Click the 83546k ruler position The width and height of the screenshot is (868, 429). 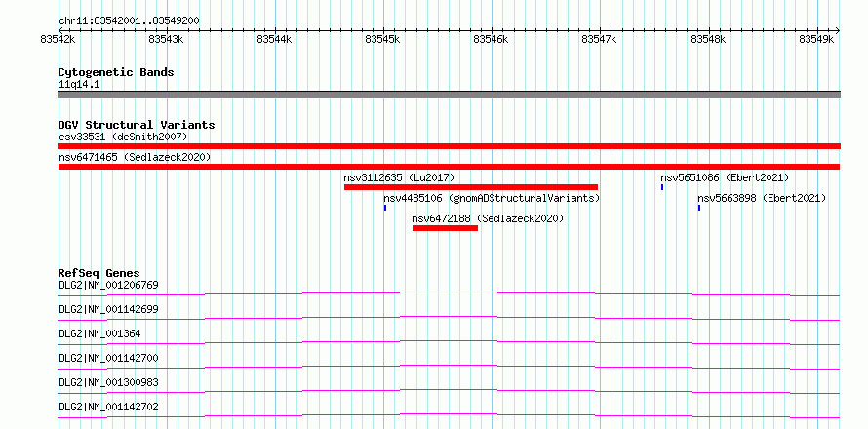(x=491, y=39)
